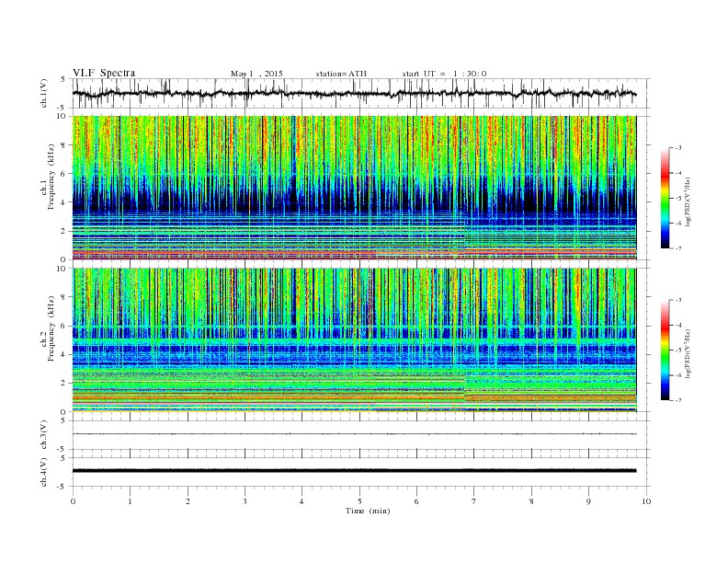Click the "station=ATH" header label
The image size is (728, 563).
pyautogui.click(x=341, y=74)
